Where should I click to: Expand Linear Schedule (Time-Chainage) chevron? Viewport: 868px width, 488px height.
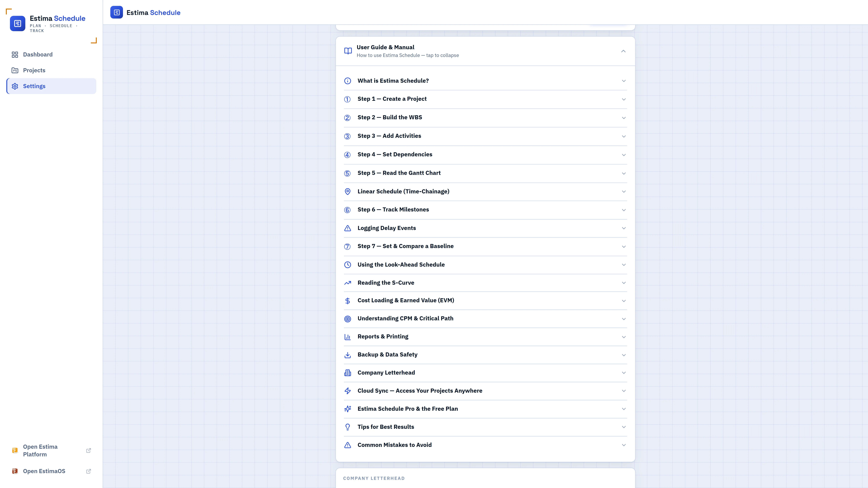coord(624,192)
